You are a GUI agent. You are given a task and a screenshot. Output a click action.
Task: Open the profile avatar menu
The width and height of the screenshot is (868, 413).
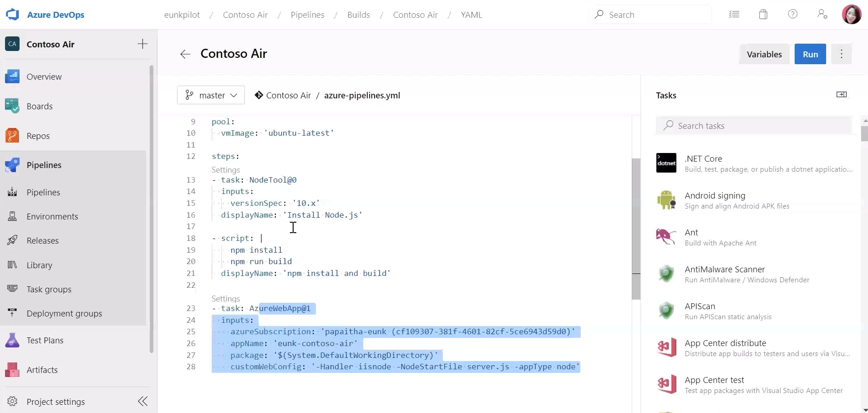[x=852, y=15]
